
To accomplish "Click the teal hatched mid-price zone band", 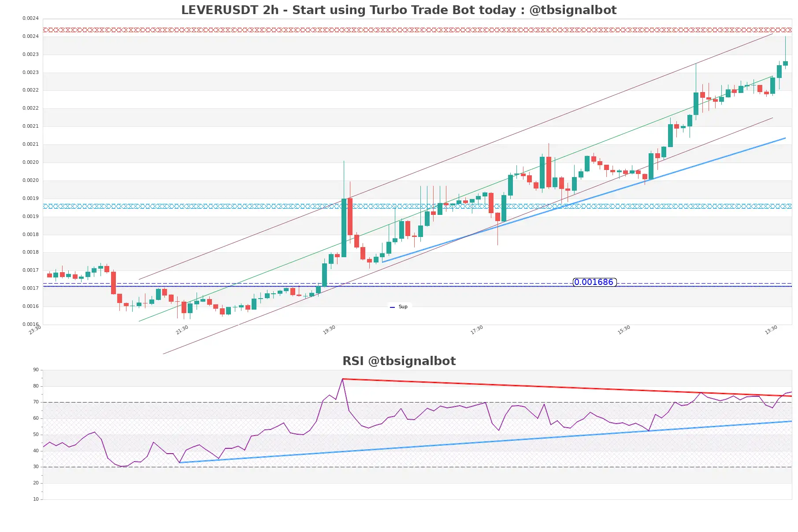I will (417, 206).
